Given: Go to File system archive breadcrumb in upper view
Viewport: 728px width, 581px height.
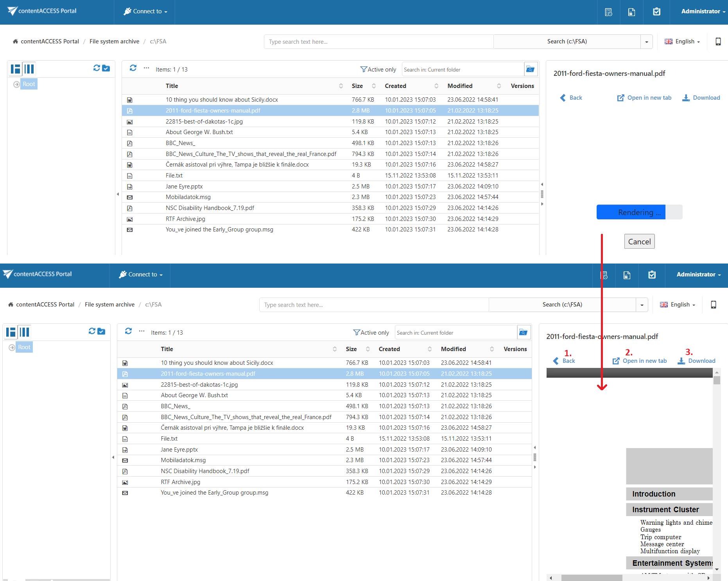Looking at the screenshot, I should pos(114,41).
